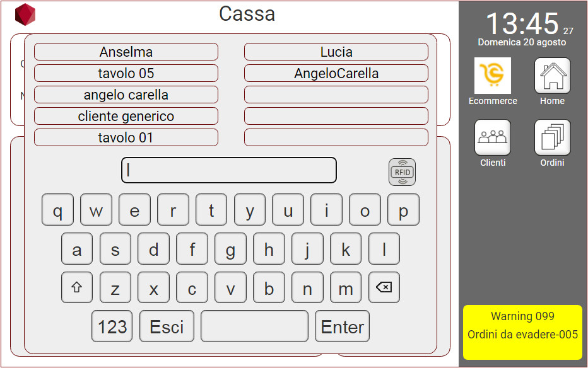
Task: Click the customer search text field
Action: tap(229, 170)
